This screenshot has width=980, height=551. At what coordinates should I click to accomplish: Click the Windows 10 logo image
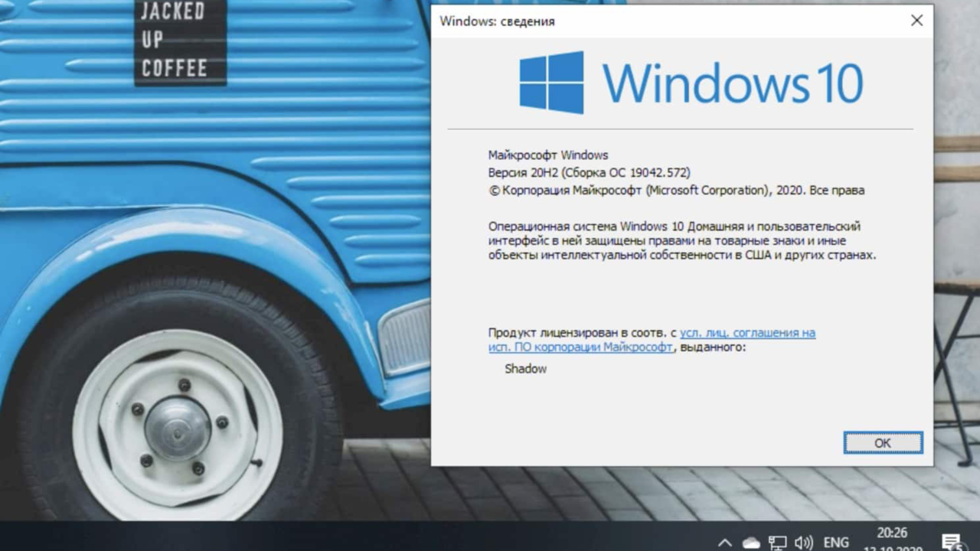(691, 82)
